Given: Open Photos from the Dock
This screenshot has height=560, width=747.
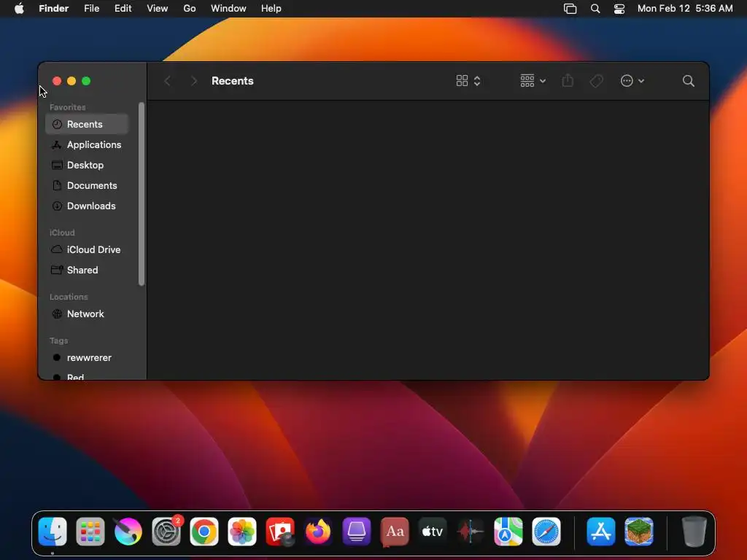Looking at the screenshot, I should pos(242,531).
